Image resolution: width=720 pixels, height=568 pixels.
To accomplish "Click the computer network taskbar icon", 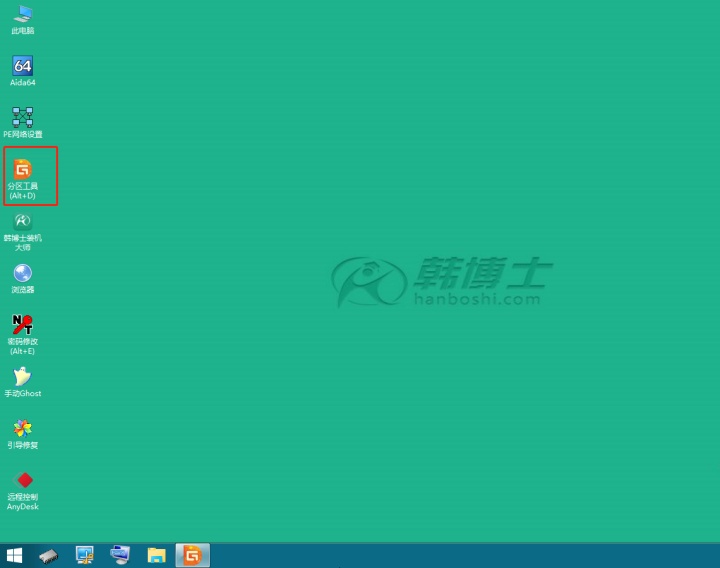I will point(120,555).
